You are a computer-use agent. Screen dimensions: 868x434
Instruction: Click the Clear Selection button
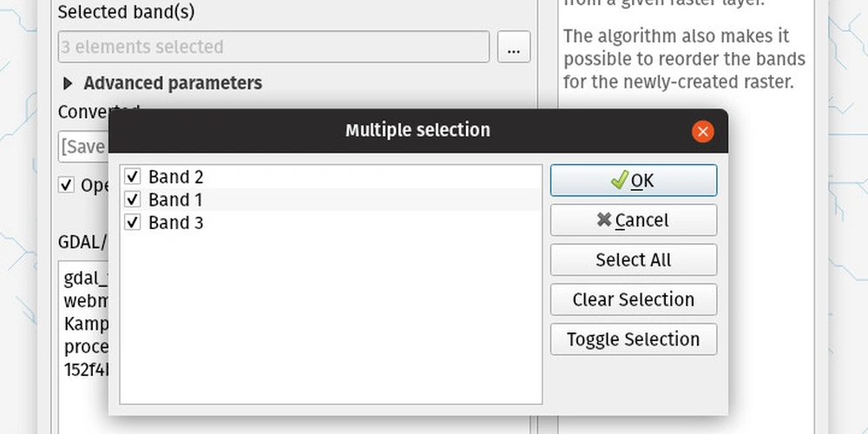click(x=634, y=299)
